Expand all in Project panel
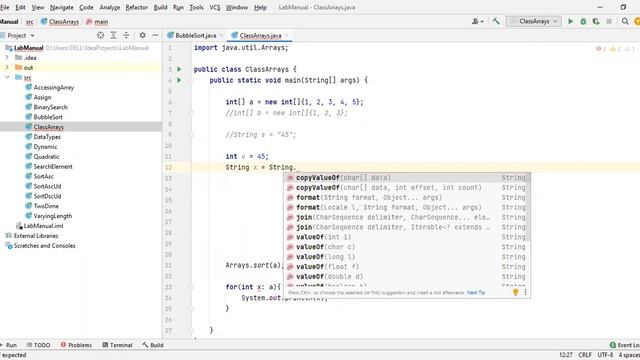640x360 pixels. tap(113, 36)
